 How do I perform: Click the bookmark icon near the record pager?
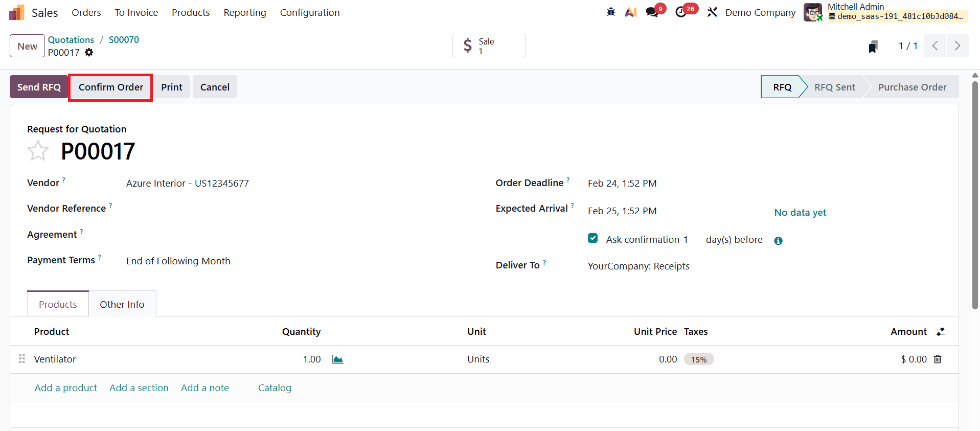click(873, 46)
